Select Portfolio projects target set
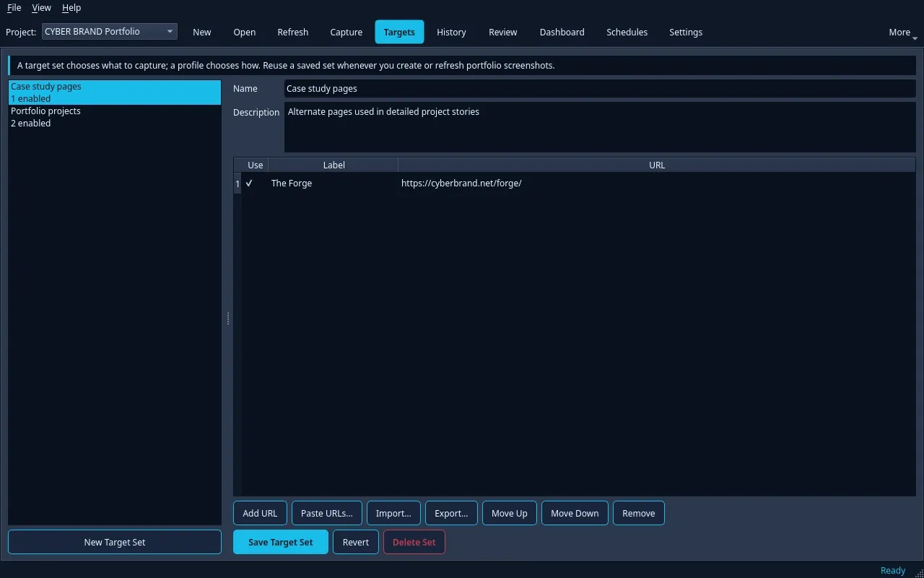Image resolution: width=924 pixels, height=578 pixels. click(x=115, y=117)
